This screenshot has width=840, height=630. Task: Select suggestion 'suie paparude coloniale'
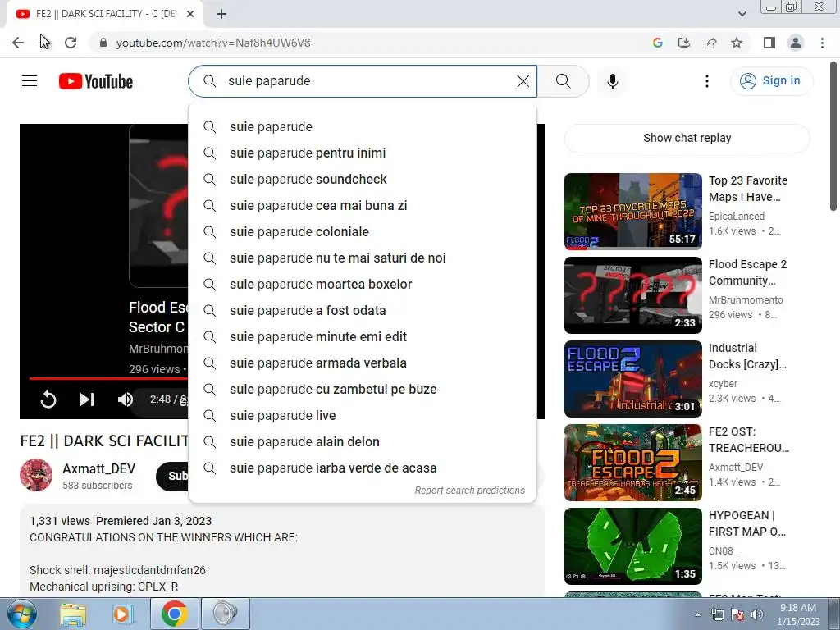(x=363, y=232)
